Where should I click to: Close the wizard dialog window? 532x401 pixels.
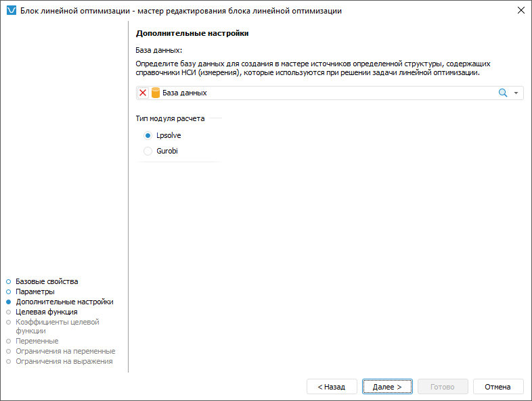(x=520, y=11)
